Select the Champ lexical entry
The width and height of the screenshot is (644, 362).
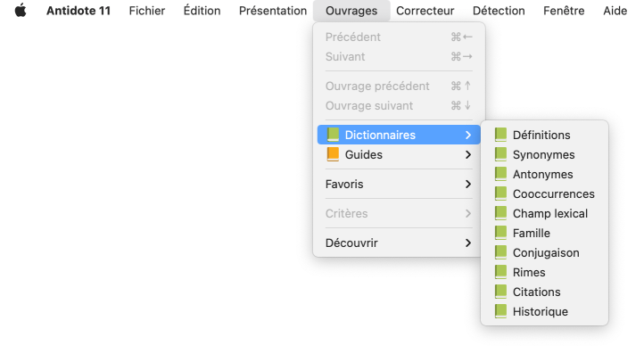click(549, 214)
